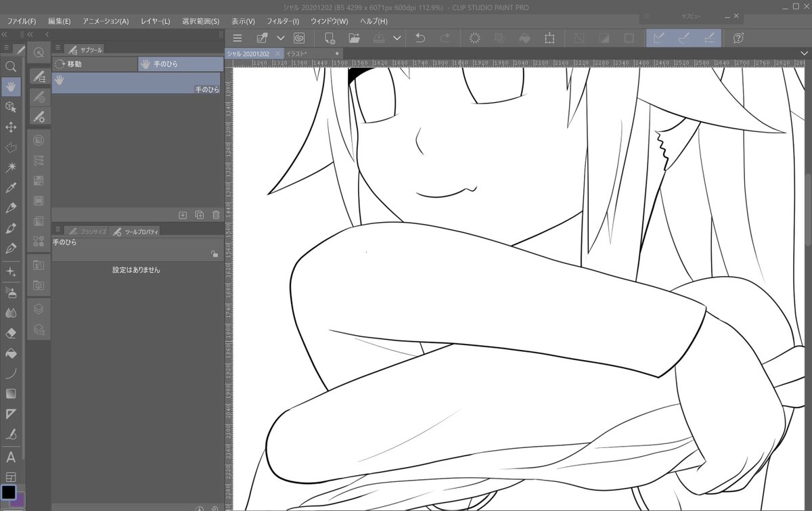Select the Pen tool below the eyedropper
The width and height of the screenshot is (812, 511).
point(11,208)
